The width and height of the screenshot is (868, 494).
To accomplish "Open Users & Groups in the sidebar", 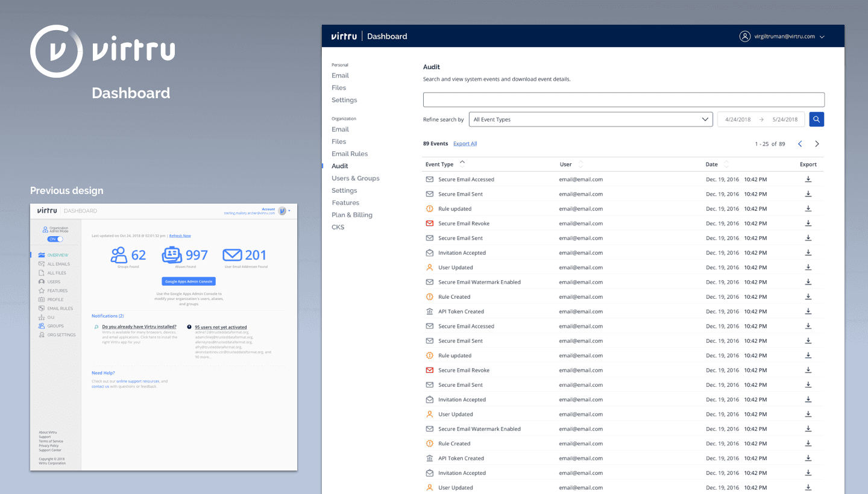I will [x=356, y=178].
